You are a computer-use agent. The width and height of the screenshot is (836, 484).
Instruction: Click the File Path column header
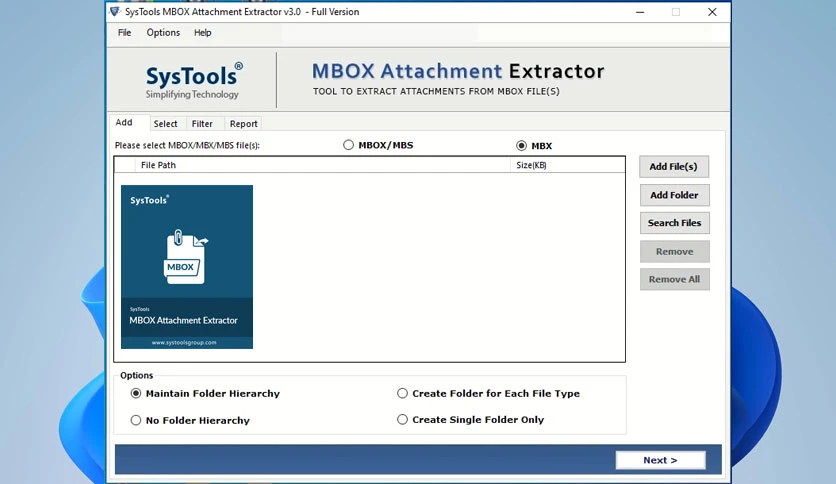(x=323, y=165)
